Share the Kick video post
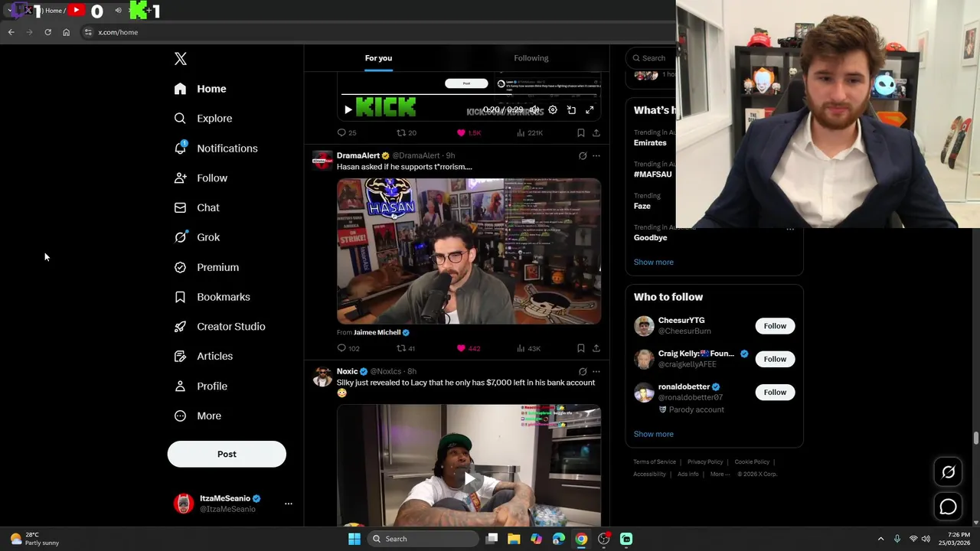The image size is (980, 551). (596, 133)
